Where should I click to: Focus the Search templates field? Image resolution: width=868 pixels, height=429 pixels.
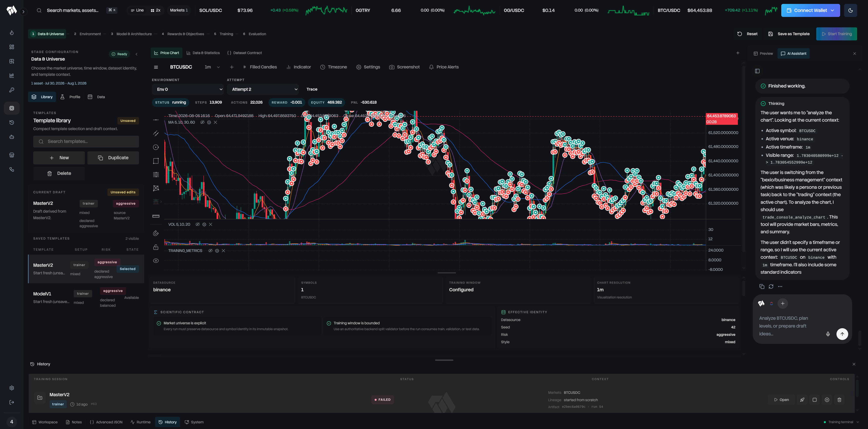(86, 141)
